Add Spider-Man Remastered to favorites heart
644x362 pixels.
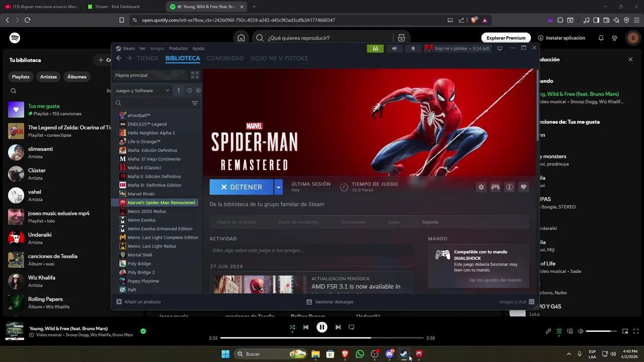point(523,187)
